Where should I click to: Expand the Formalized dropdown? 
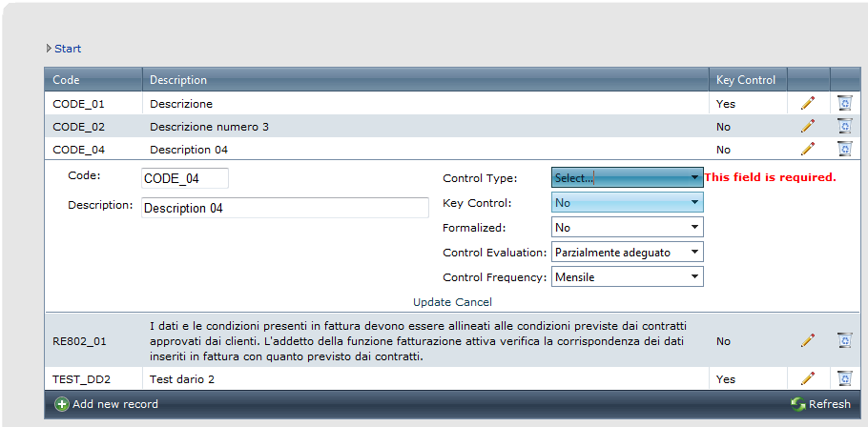pyautogui.click(x=628, y=228)
